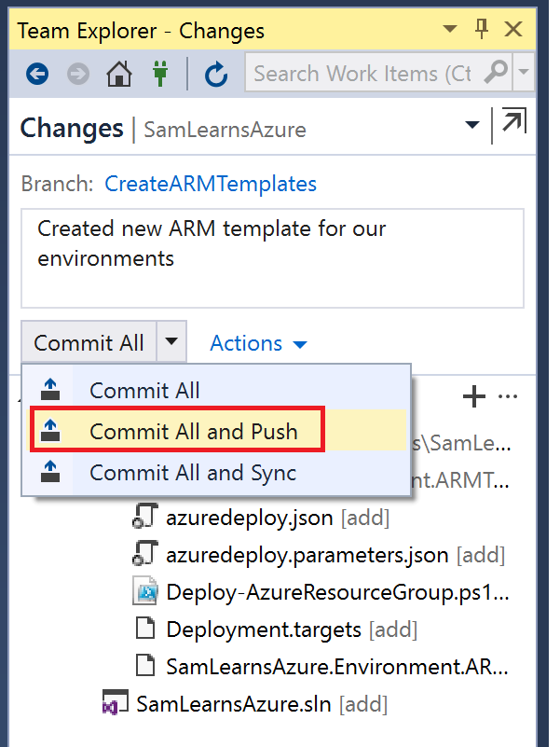Refresh the Team Explorer view
Viewport: 560px width, 747px height.
tap(216, 73)
